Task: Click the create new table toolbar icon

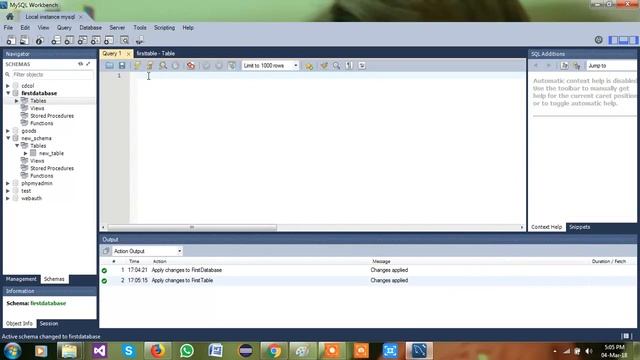Action: pyautogui.click(x=69, y=40)
